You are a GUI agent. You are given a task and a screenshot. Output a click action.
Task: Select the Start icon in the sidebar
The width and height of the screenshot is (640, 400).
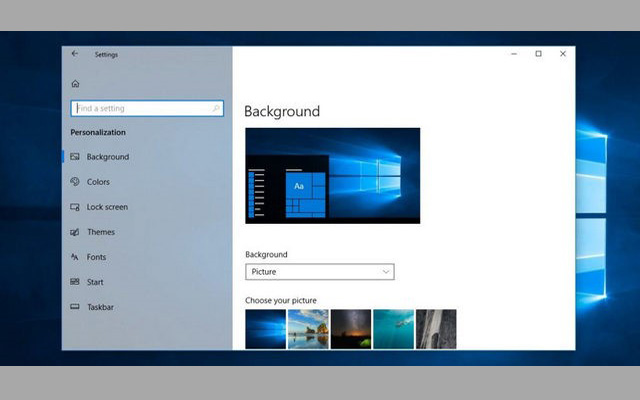(75, 282)
